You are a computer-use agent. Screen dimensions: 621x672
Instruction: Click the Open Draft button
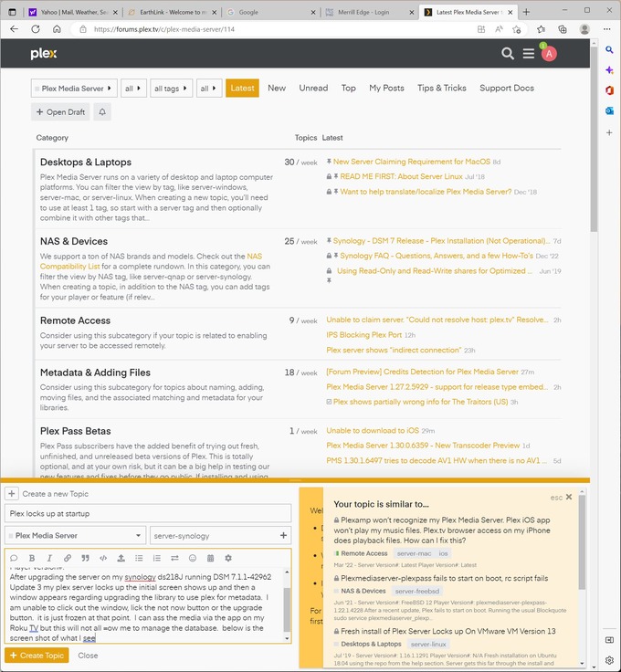[x=60, y=112]
